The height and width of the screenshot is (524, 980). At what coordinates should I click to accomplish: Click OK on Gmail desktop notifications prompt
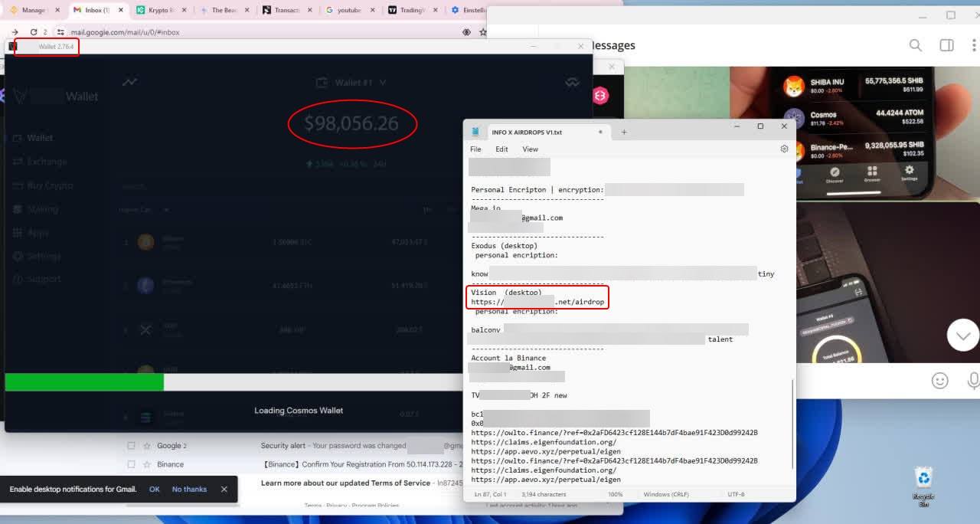[x=154, y=489]
